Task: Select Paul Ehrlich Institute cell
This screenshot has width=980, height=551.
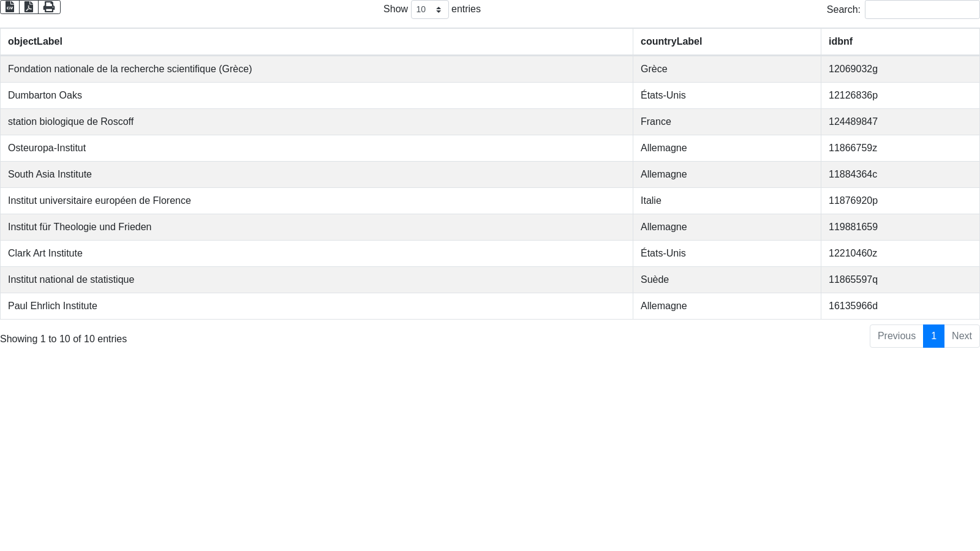Action: 317,306
